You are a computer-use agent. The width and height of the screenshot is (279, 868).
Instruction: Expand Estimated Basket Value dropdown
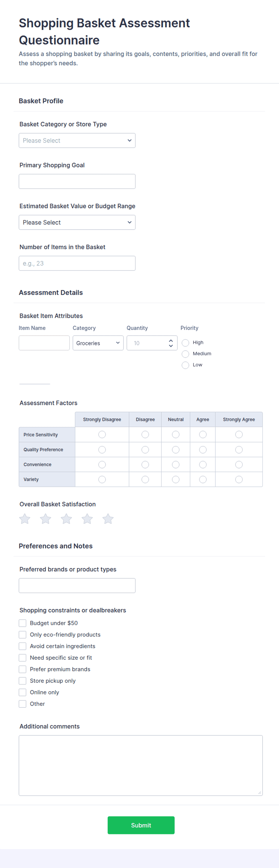(77, 222)
